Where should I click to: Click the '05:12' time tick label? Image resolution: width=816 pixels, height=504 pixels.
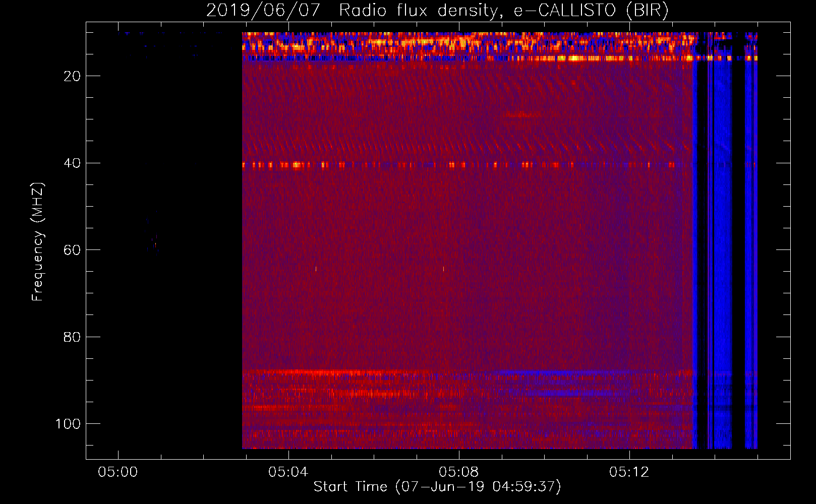[629, 472]
